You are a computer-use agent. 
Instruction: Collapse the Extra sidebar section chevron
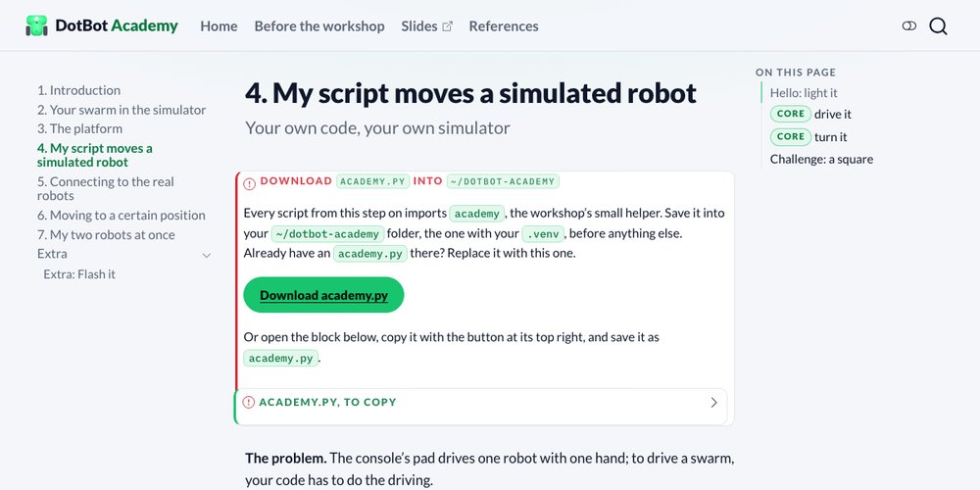(206, 255)
